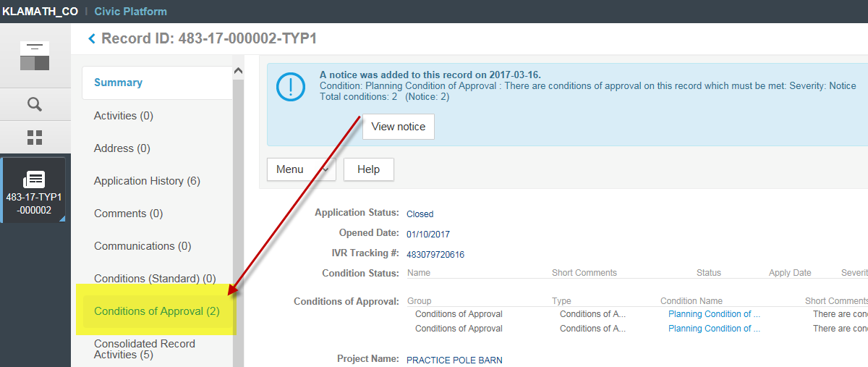Open Application History (6)
Image resolution: width=868 pixels, height=367 pixels.
click(147, 181)
